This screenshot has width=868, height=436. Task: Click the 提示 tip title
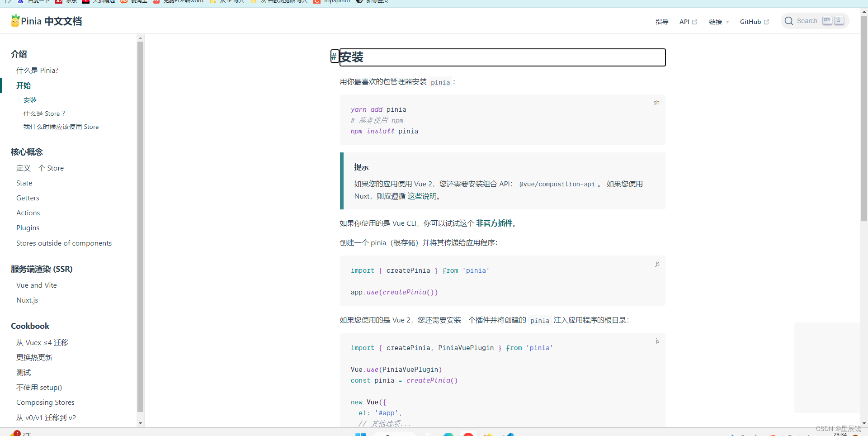tap(361, 167)
